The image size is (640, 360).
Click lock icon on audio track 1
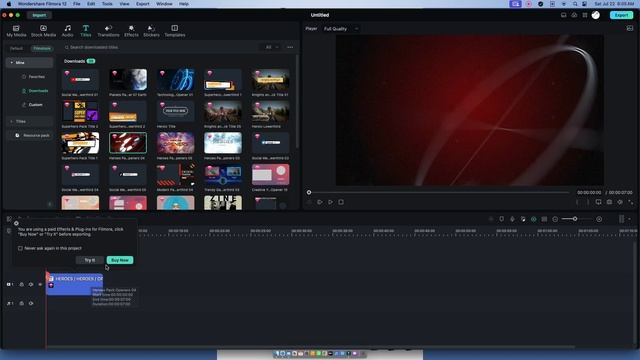coord(22,303)
